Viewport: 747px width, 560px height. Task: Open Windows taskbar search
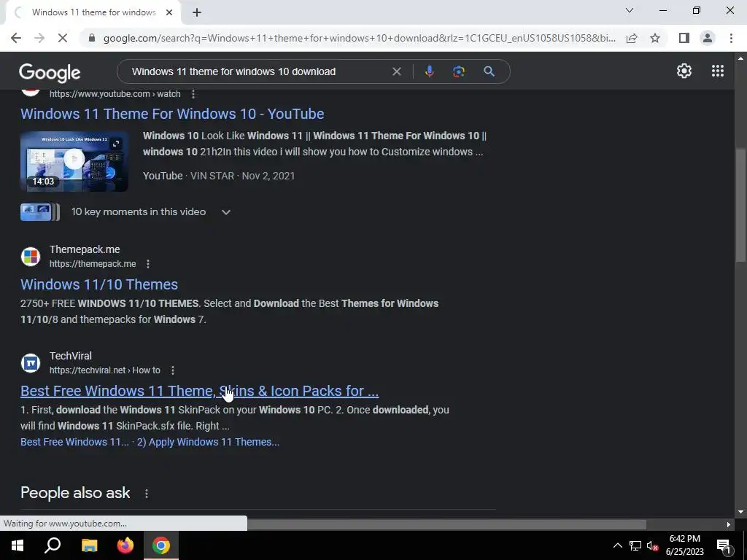point(53,545)
